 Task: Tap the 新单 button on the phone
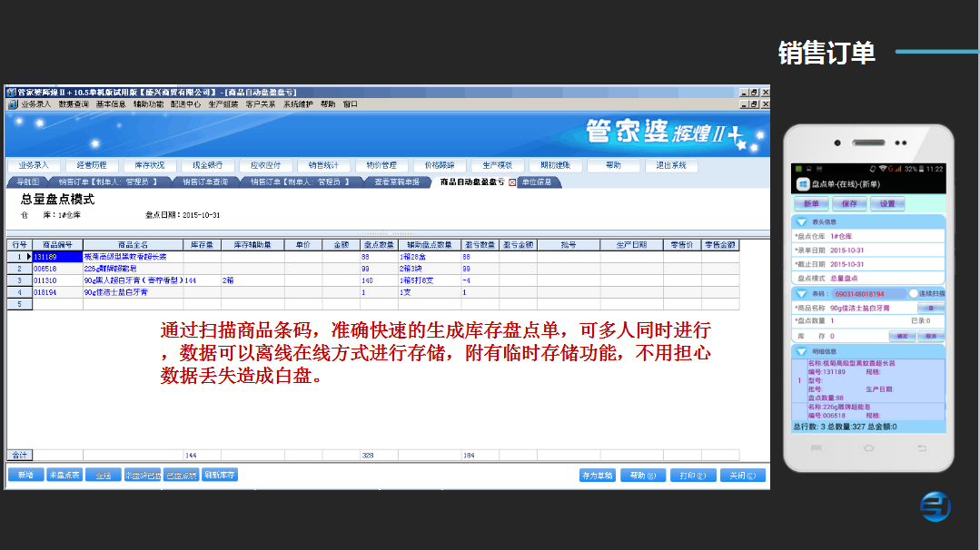tap(811, 204)
